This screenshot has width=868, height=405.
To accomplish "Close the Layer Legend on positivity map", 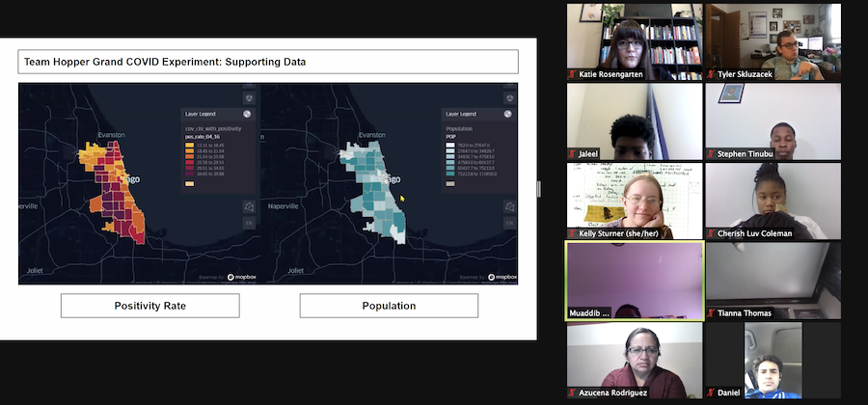I will coord(248,113).
